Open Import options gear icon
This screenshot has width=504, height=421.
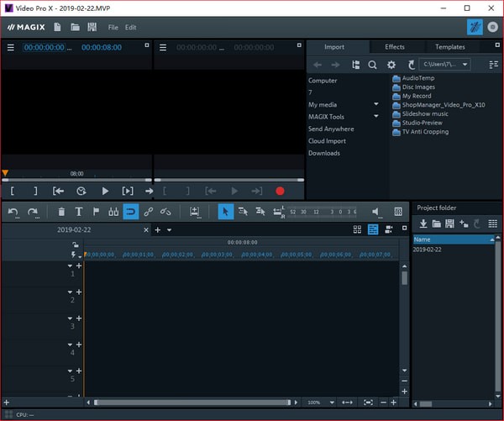pyautogui.click(x=391, y=65)
